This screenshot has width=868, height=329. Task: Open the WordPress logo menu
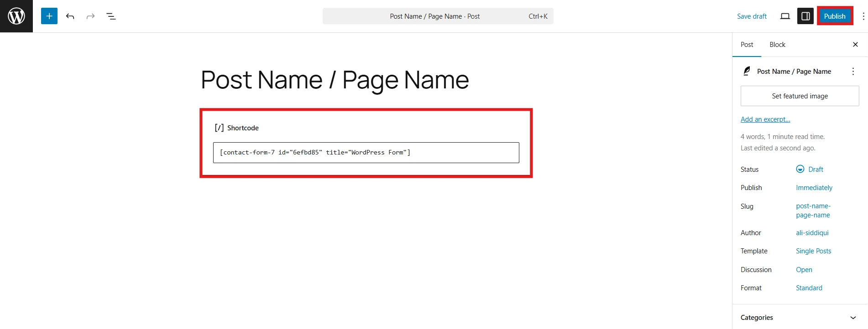point(16,16)
